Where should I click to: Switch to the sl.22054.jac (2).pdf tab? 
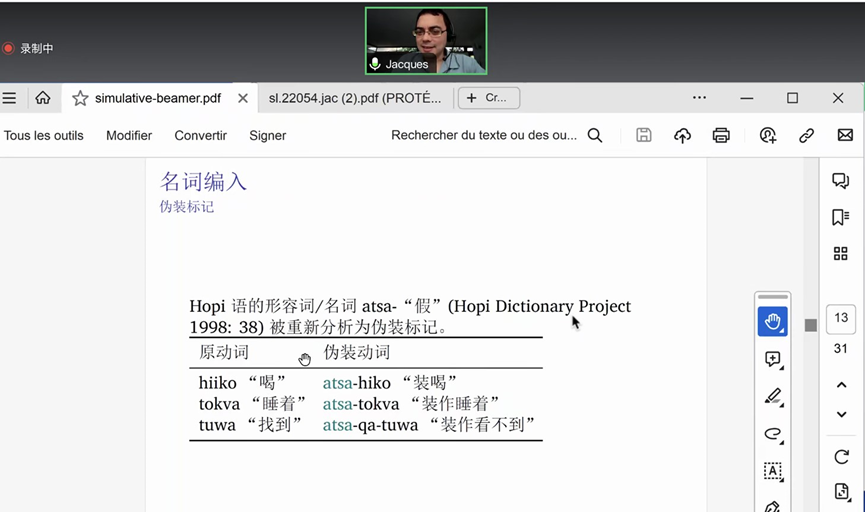pyautogui.click(x=354, y=98)
